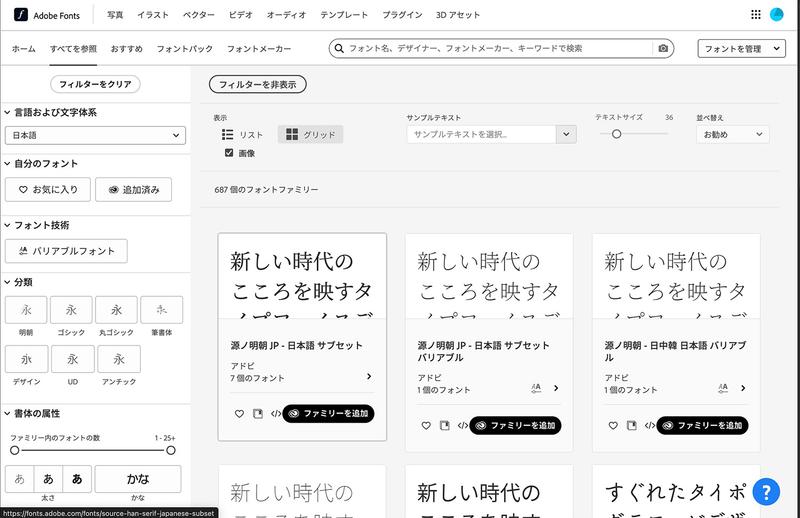This screenshot has width=800, height=518.
Task: Switch to グリッド view
Action: (310, 134)
